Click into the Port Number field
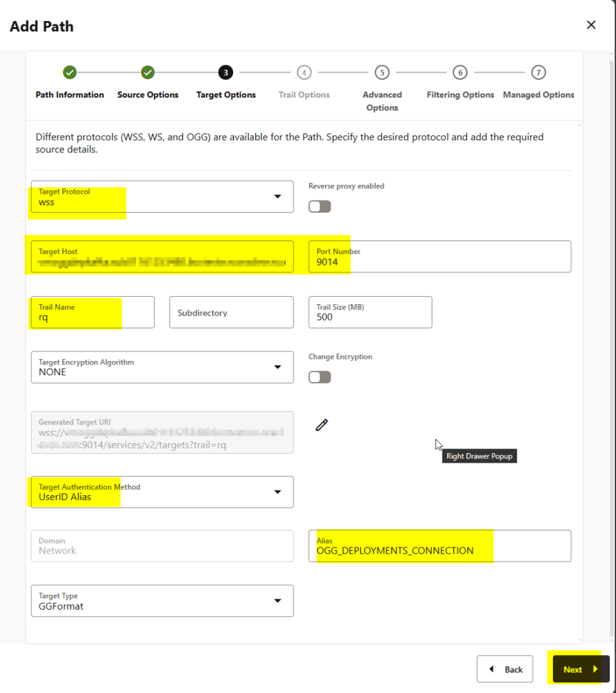Viewport: 616px width, 693px height. (x=439, y=257)
